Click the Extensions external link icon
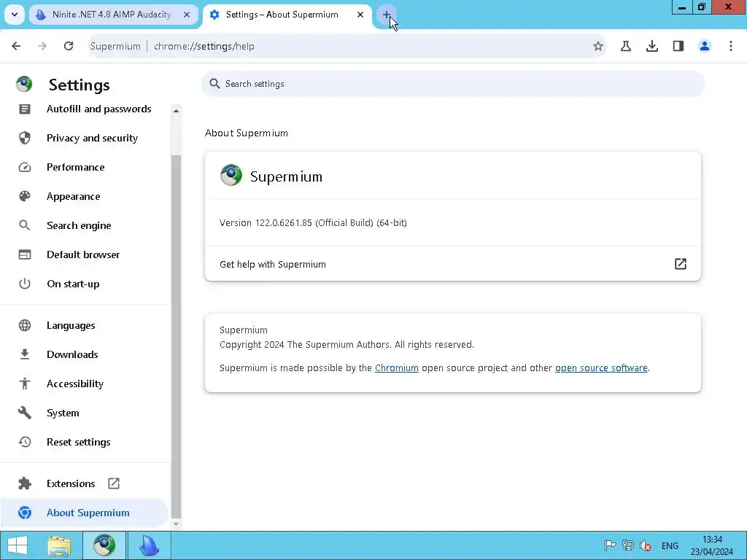747x560 pixels. [x=114, y=483]
